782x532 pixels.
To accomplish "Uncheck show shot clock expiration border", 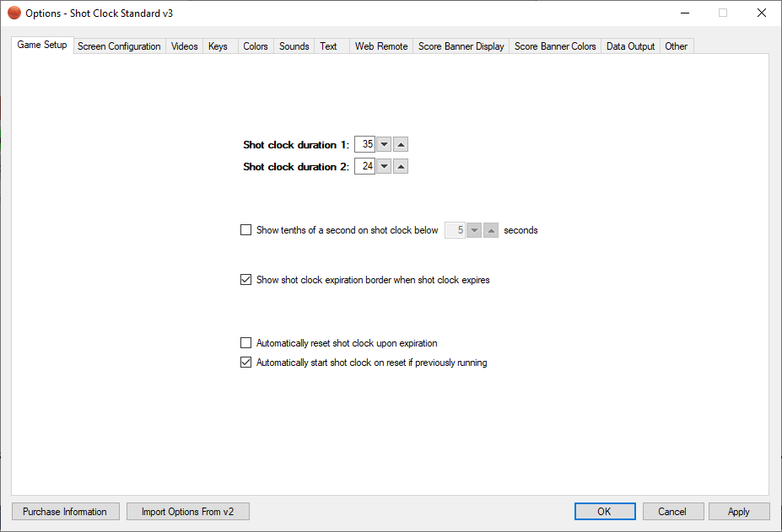I will (246, 280).
